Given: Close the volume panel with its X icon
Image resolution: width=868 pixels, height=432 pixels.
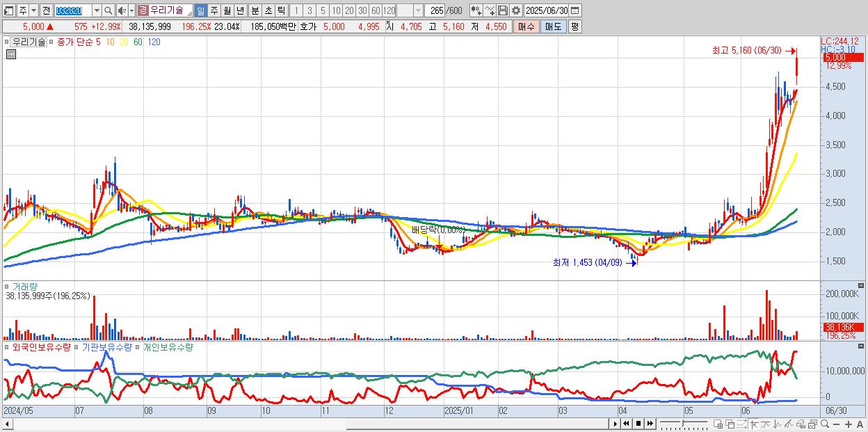Looking at the screenshot, I should point(860,285).
